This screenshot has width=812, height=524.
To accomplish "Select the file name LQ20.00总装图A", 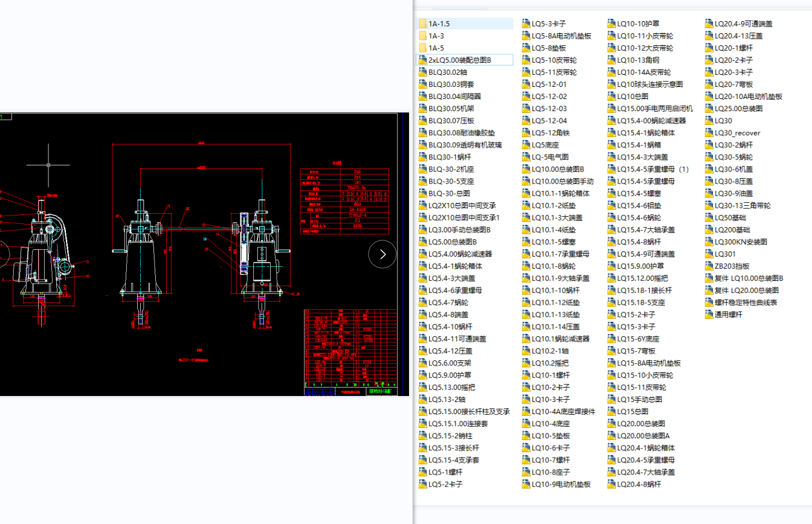I will [644, 436].
